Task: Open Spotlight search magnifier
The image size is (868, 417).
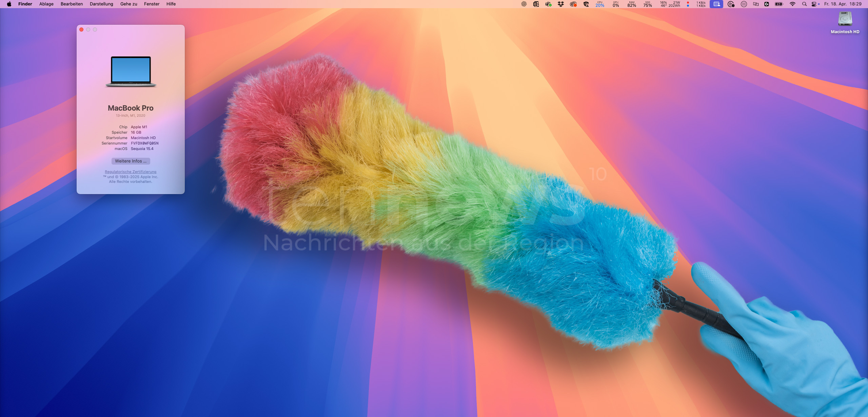Action: click(804, 4)
